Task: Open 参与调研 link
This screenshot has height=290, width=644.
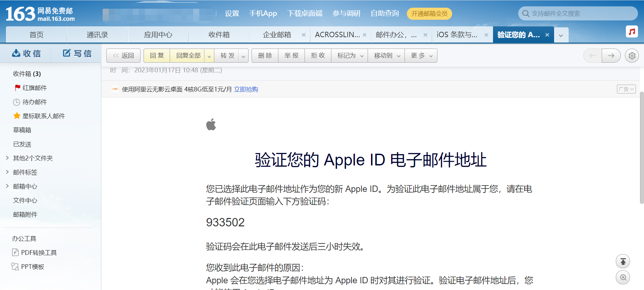Action: pyautogui.click(x=346, y=13)
